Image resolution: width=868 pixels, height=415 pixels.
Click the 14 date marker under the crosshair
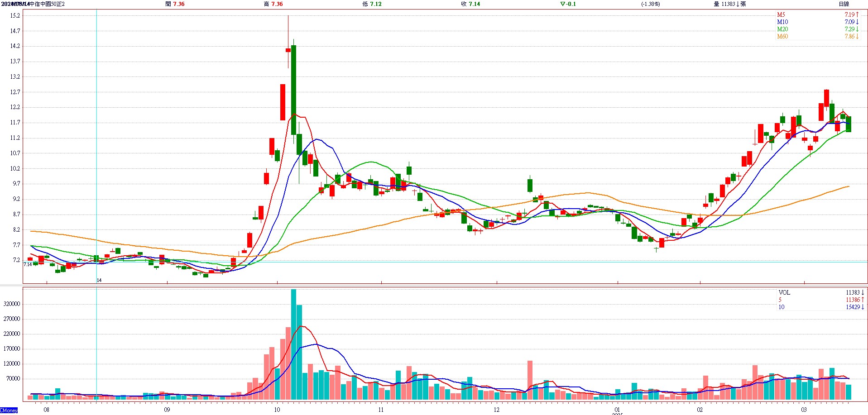click(99, 281)
